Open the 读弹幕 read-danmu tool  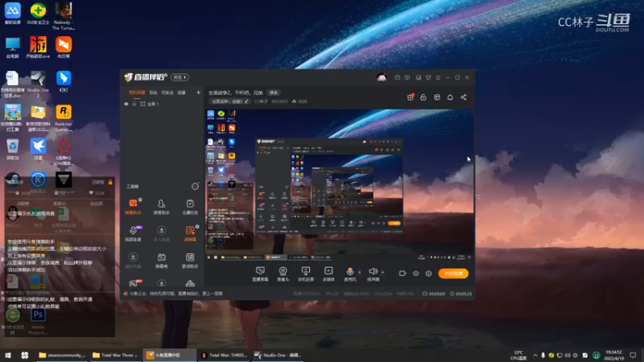point(190,233)
